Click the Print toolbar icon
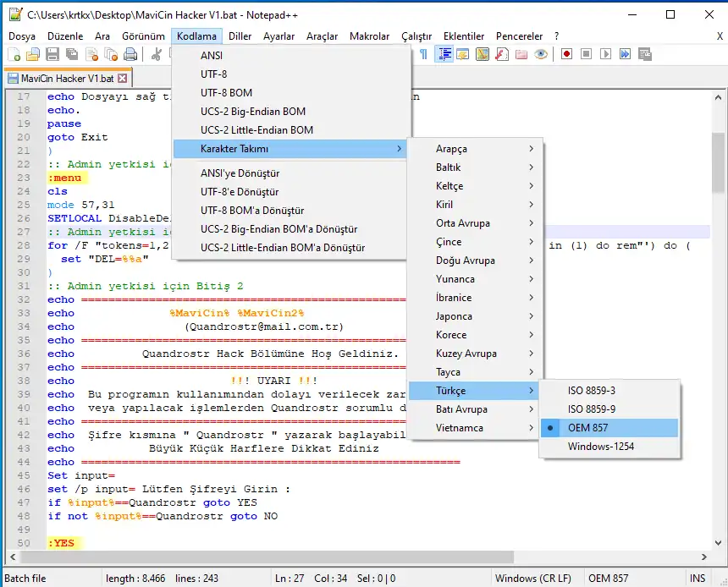Image resolution: width=728 pixels, height=587 pixels. click(x=130, y=55)
